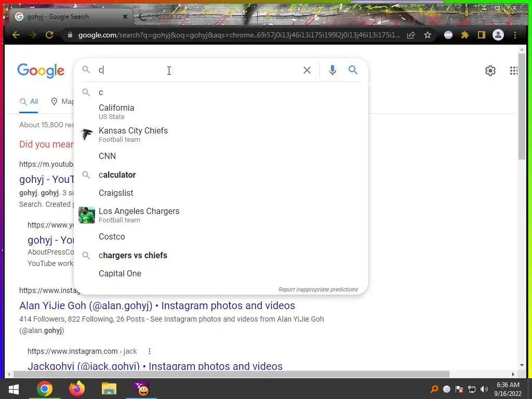Toggle the Chrome side panel icon
The width and height of the screenshot is (532, 399).
482,35
